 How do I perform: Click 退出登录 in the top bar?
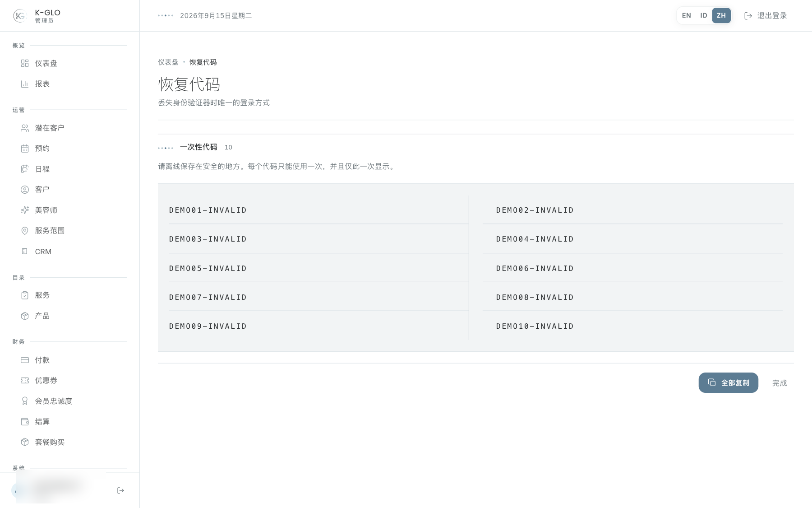click(x=766, y=16)
